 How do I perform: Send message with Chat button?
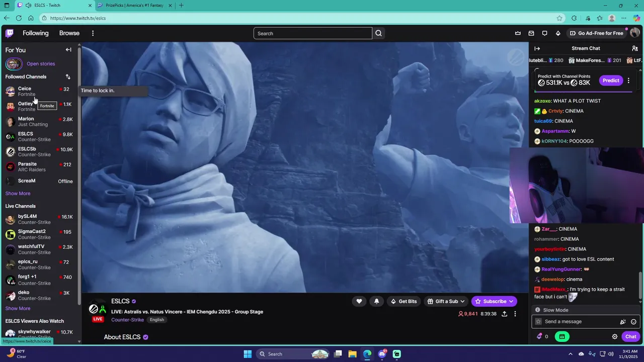pos(631,336)
